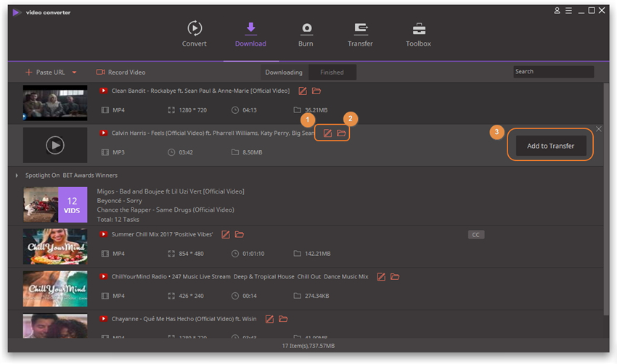The height and width of the screenshot is (364, 617).
Task: Click Paste URL button
Action: (45, 73)
